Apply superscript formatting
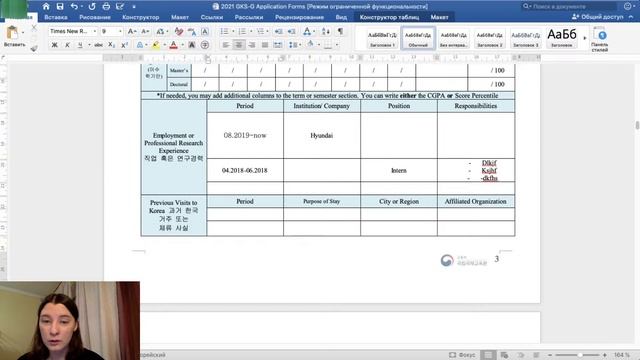 (124, 45)
